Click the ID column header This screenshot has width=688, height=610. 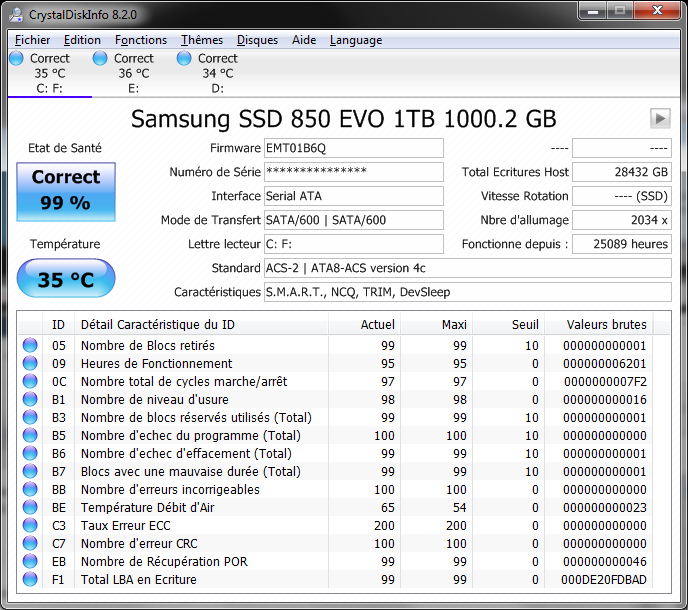(58, 324)
